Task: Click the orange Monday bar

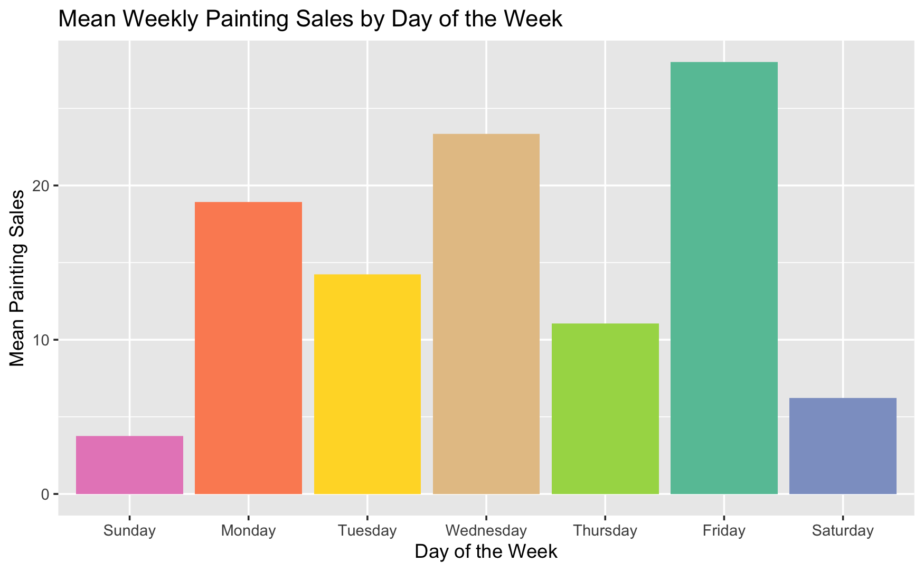Action: pos(248,348)
